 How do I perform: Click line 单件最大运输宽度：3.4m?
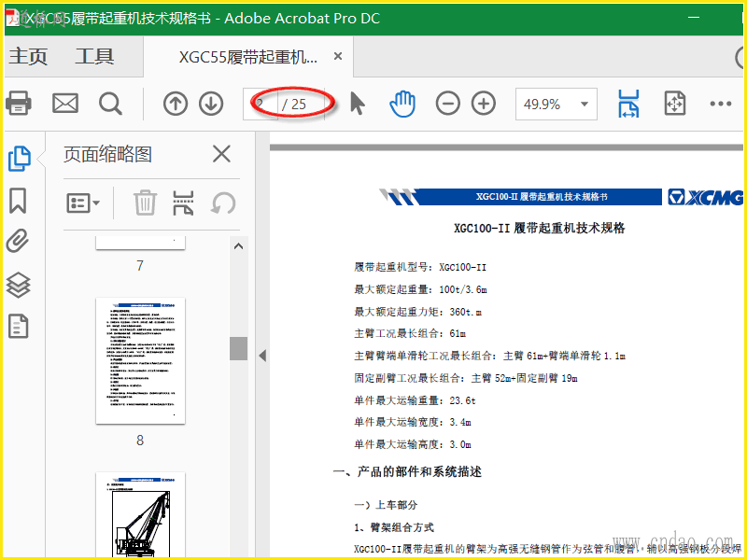pyautogui.click(x=413, y=422)
